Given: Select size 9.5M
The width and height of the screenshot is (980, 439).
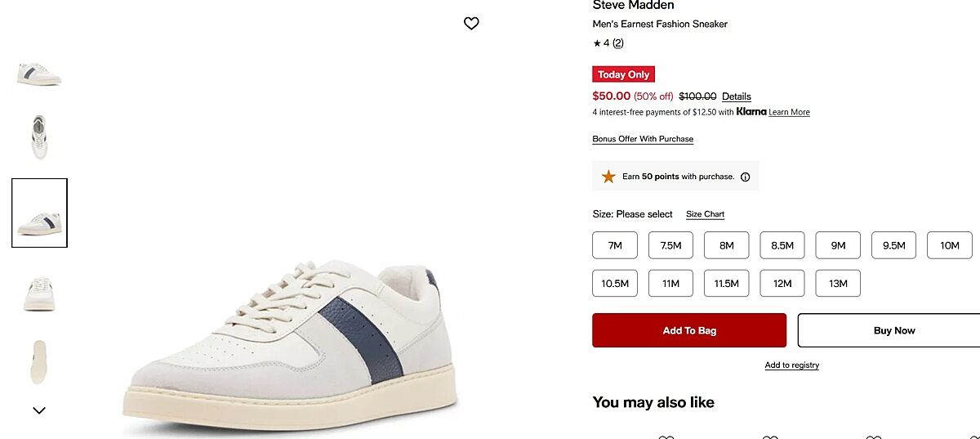Looking at the screenshot, I should (893, 245).
